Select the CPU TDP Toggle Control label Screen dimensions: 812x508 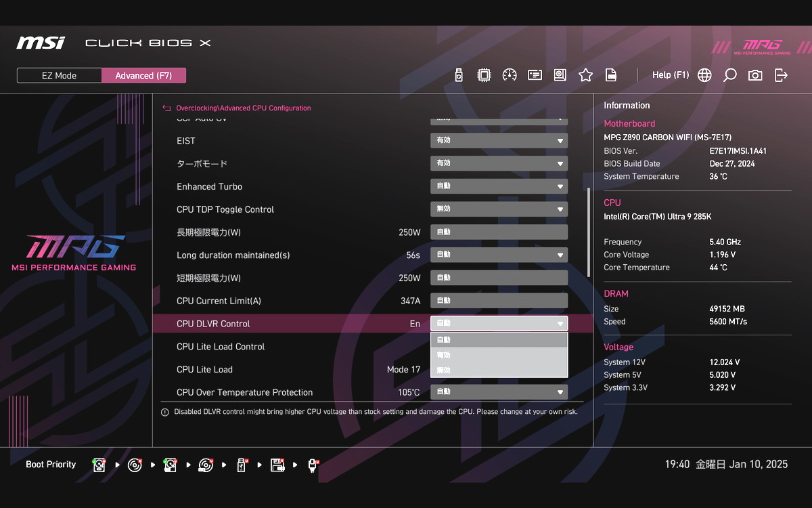tap(225, 209)
